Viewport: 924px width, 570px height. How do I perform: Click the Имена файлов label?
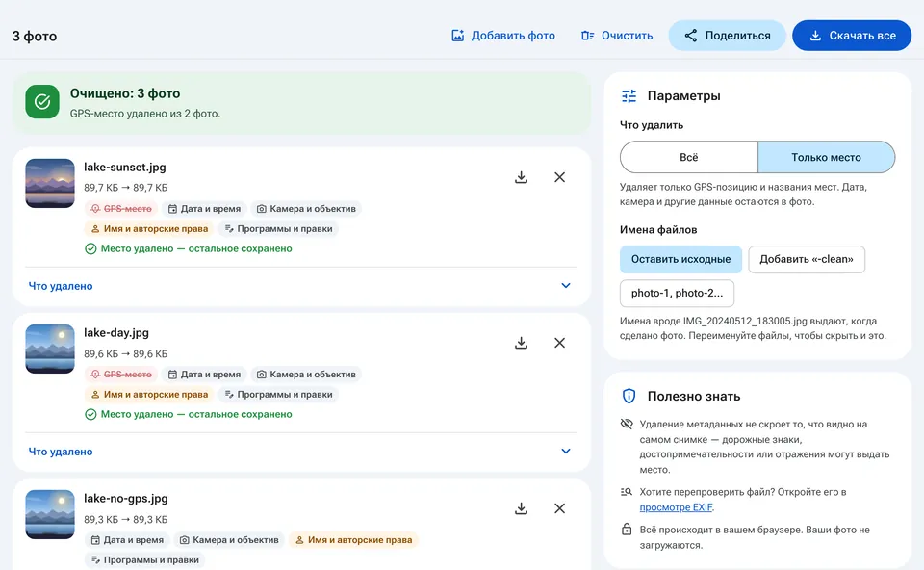658,230
